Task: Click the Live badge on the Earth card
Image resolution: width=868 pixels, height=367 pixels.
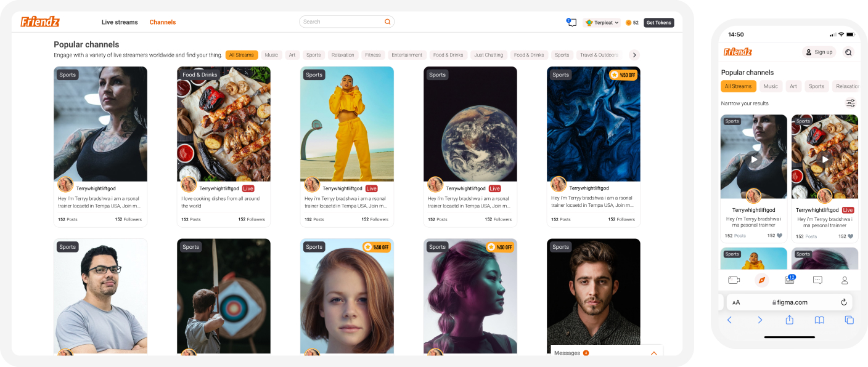Action: pyautogui.click(x=495, y=188)
